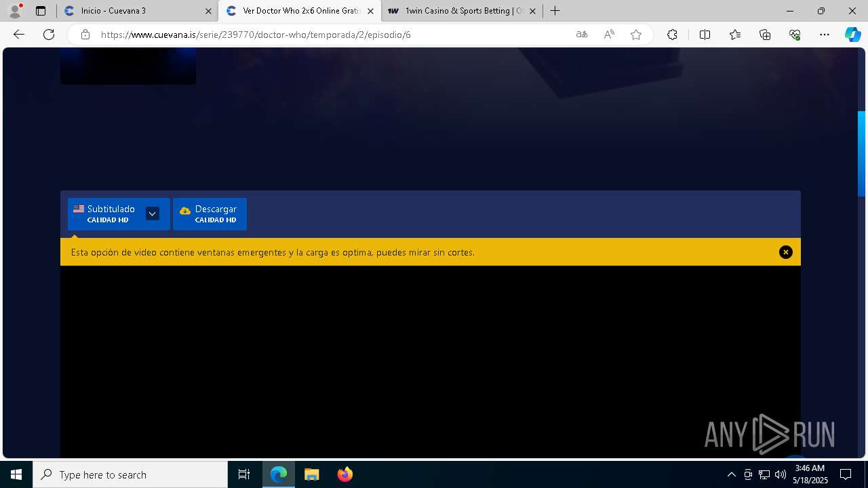Select the Ver Doctor Who 2x6 tab
This screenshot has width=868, height=488.
coord(300,11)
